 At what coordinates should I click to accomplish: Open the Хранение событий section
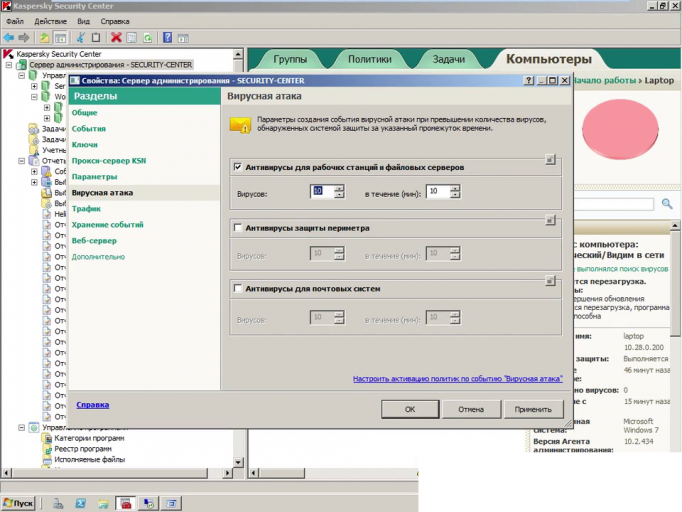tap(107, 224)
